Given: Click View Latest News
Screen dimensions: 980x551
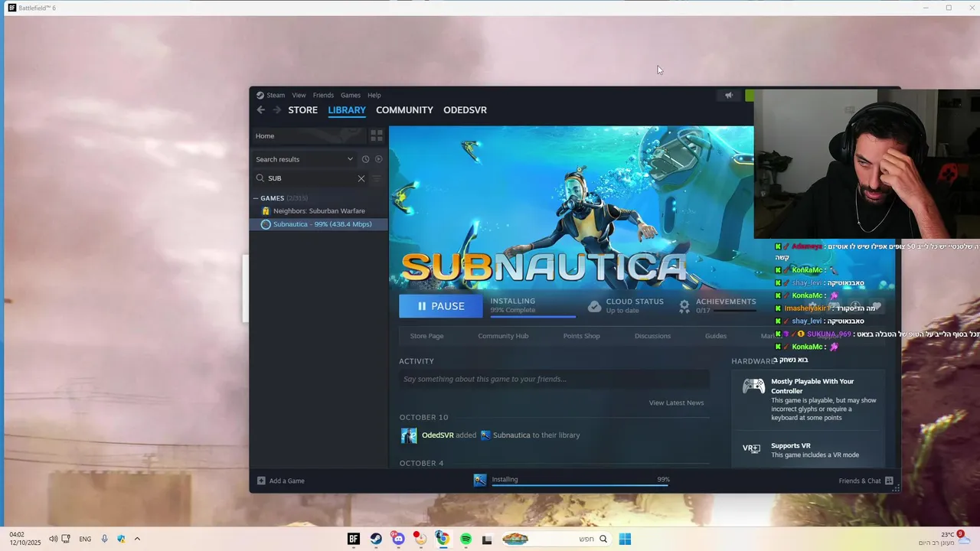Looking at the screenshot, I should coord(676,403).
